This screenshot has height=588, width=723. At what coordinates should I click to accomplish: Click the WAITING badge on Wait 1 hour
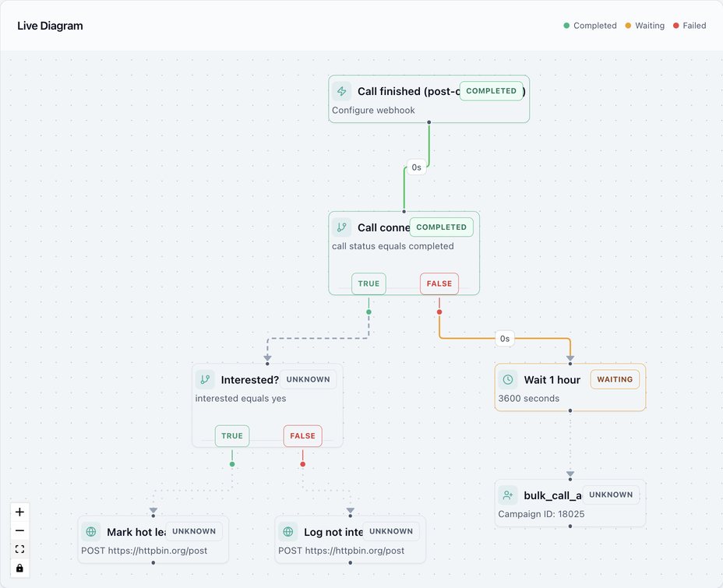(x=615, y=379)
